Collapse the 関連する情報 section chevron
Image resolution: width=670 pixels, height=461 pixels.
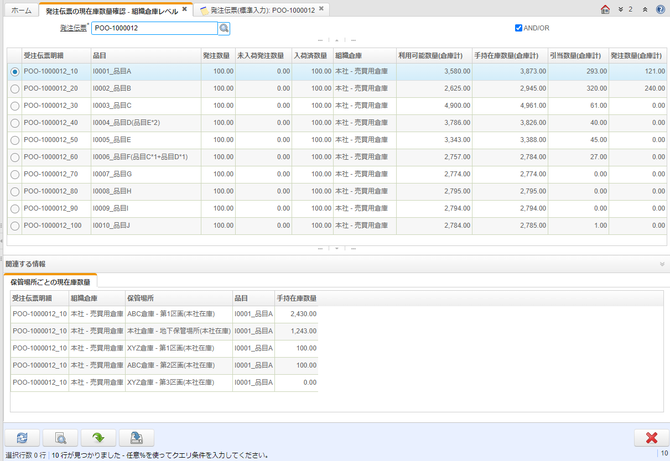[x=662, y=264]
